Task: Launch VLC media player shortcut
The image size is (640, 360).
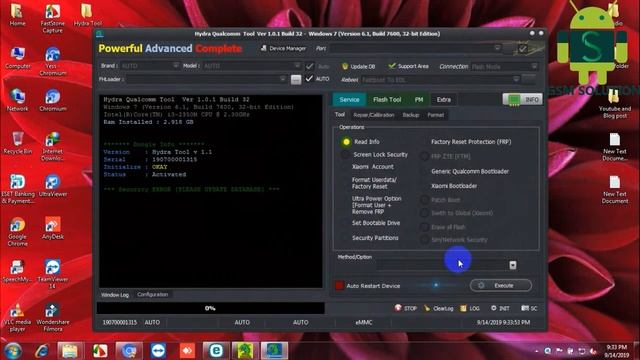Action: [18, 317]
